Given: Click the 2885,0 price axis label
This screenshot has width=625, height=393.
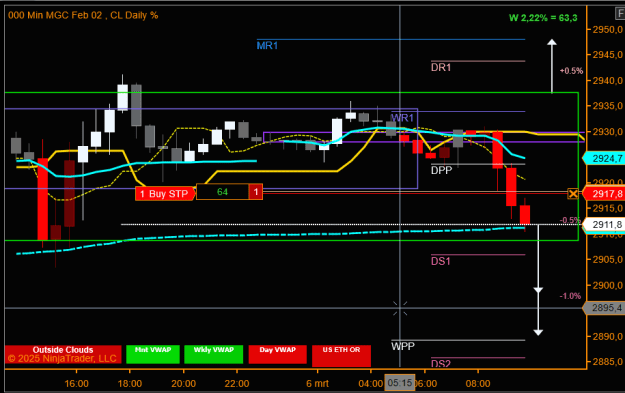Looking at the screenshot, I should pyautogui.click(x=607, y=362).
